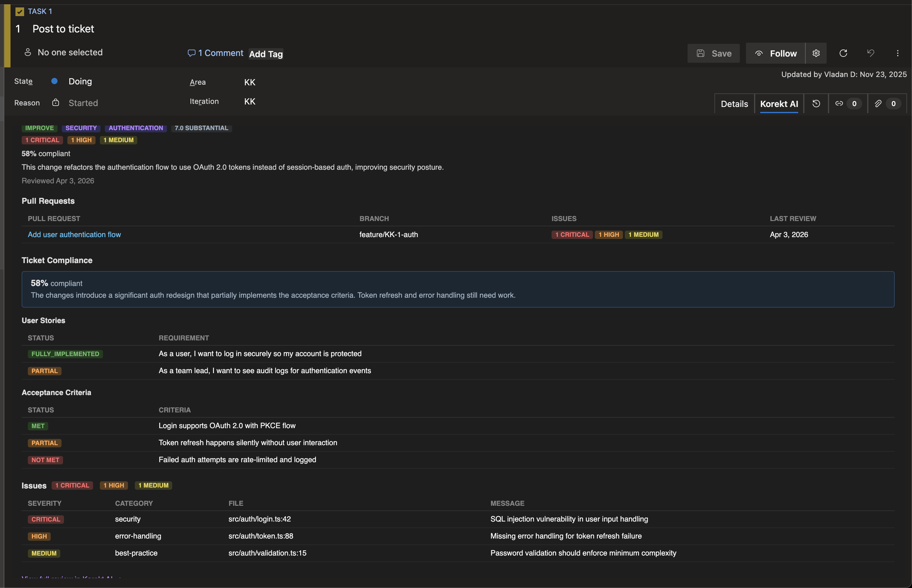Image resolution: width=912 pixels, height=588 pixels.
Task: Select the Korekt AI tab
Action: pyautogui.click(x=779, y=104)
